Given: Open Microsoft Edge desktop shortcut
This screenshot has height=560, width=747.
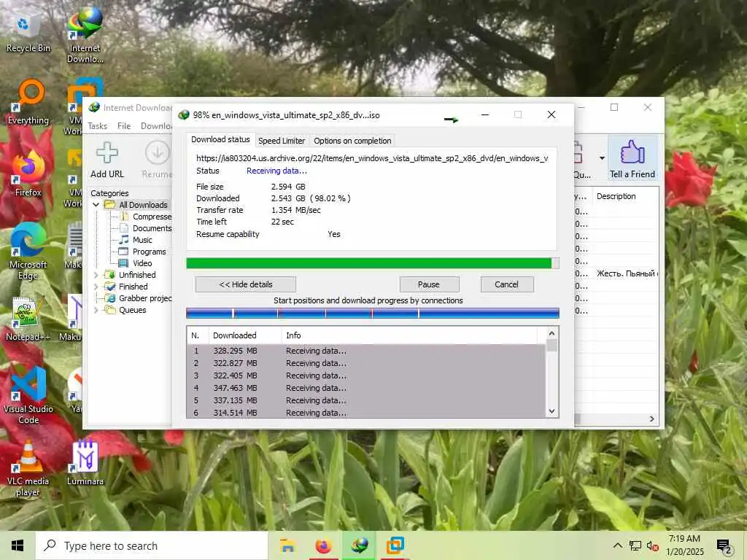Looking at the screenshot, I should coord(28,252).
